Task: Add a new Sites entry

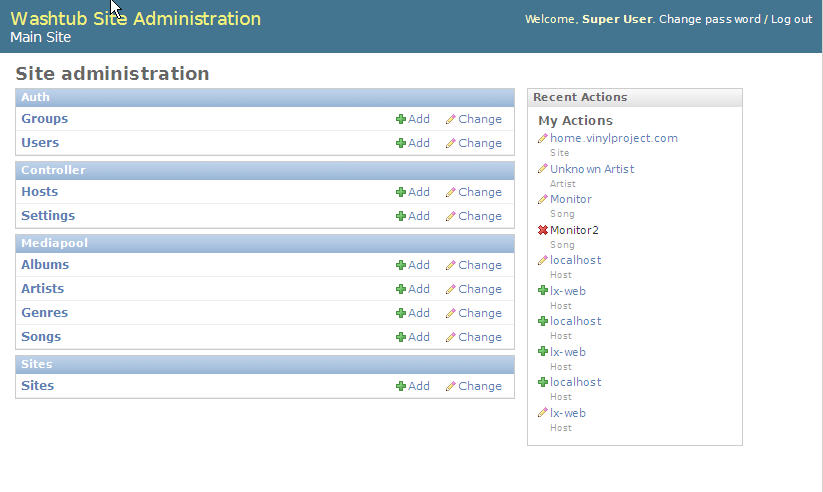Action: [412, 386]
